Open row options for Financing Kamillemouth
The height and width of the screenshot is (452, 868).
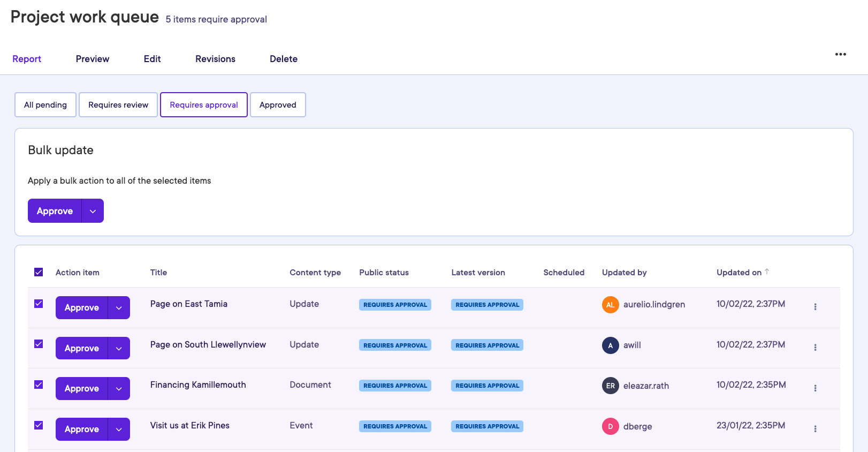815,388
